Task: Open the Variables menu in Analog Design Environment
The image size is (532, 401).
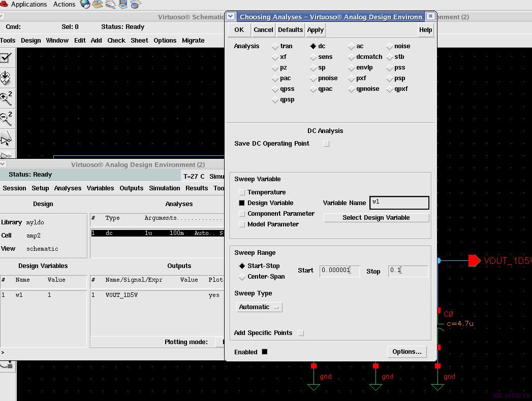Action: (100, 188)
